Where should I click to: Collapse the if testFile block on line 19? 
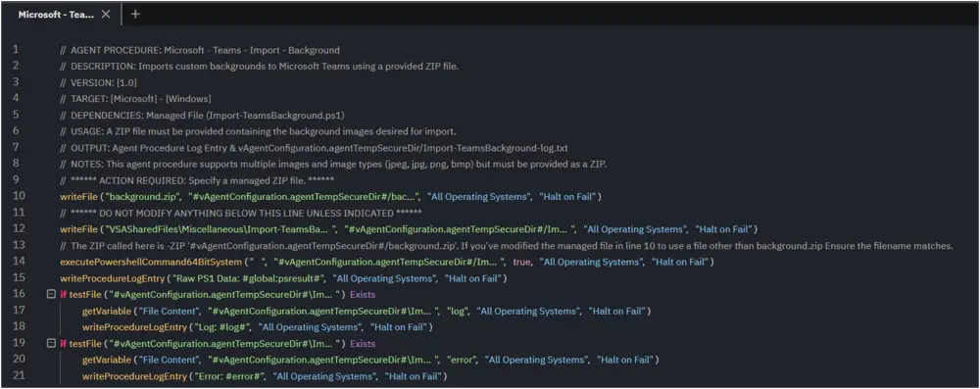pos(52,343)
